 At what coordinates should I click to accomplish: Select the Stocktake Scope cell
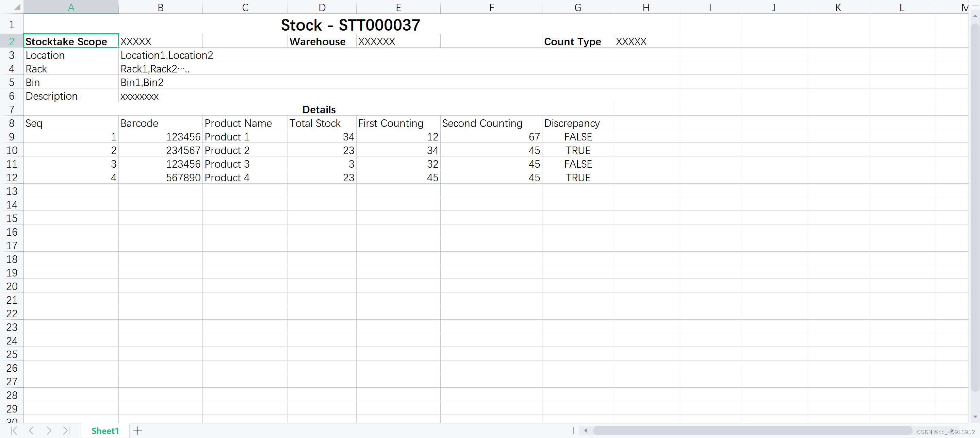pyautogui.click(x=71, y=41)
